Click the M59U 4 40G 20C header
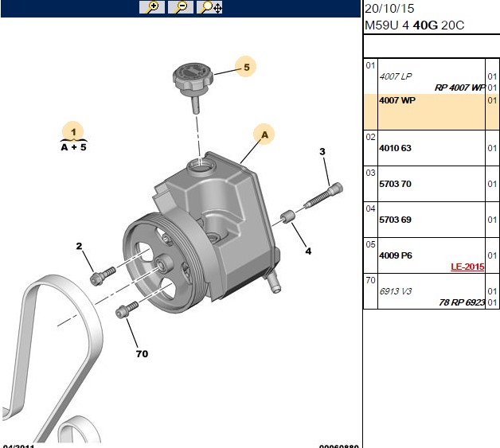The image size is (500, 448). [414, 25]
